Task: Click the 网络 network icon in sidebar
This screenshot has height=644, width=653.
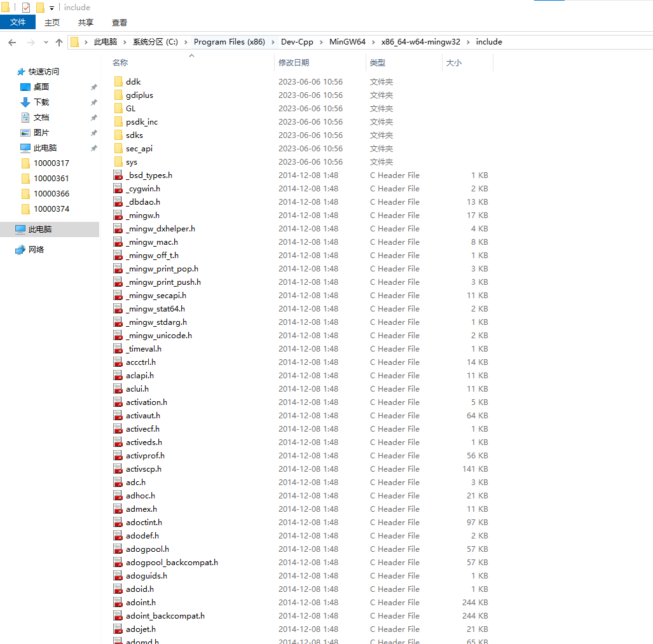Action: (x=20, y=250)
